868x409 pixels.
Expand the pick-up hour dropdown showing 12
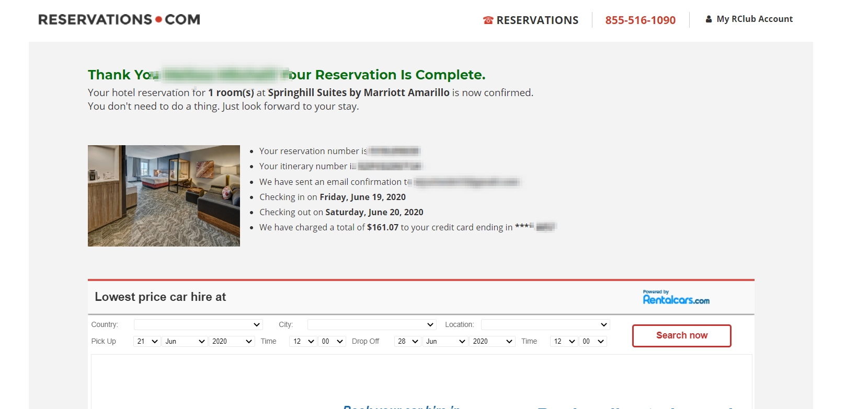302,341
